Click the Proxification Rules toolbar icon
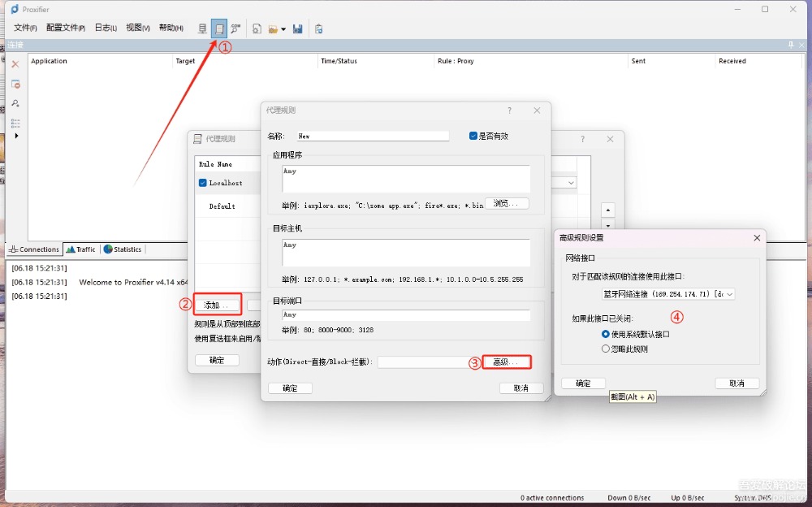812x507 pixels. point(219,28)
